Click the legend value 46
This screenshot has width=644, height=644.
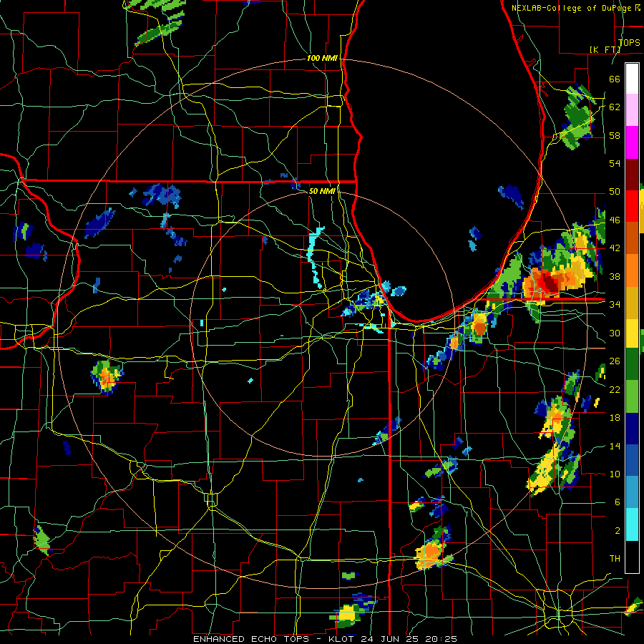615,220
